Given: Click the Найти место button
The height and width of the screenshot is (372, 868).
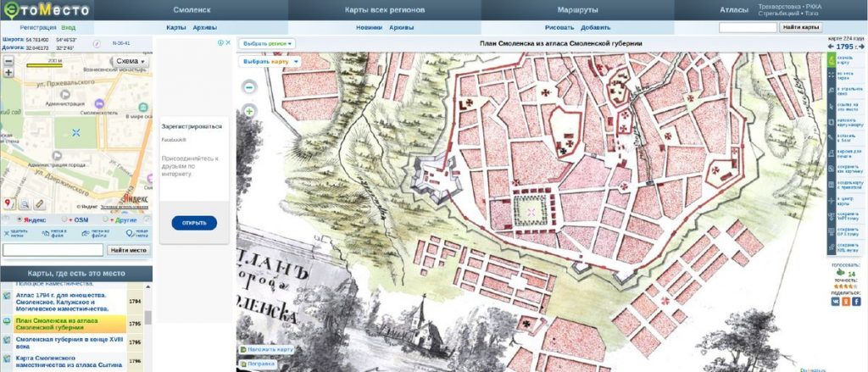Looking at the screenshot, I should click(129, 250).
